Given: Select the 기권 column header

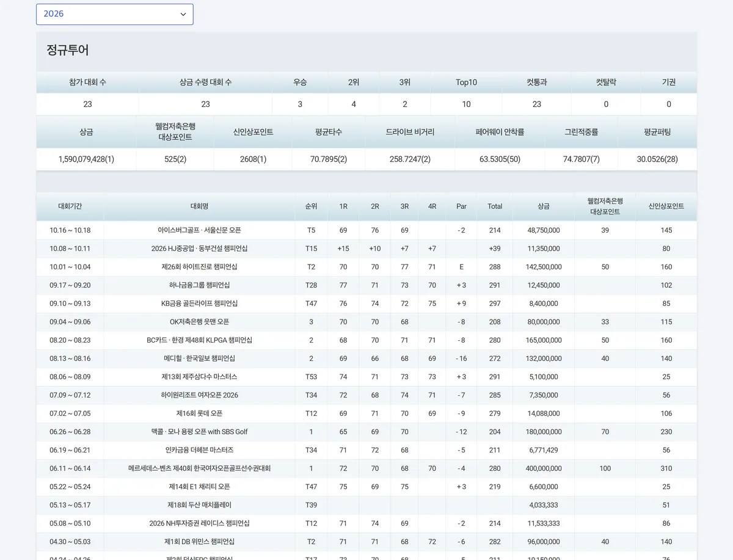Looking at the screenshot, I should tap(669, 82).
